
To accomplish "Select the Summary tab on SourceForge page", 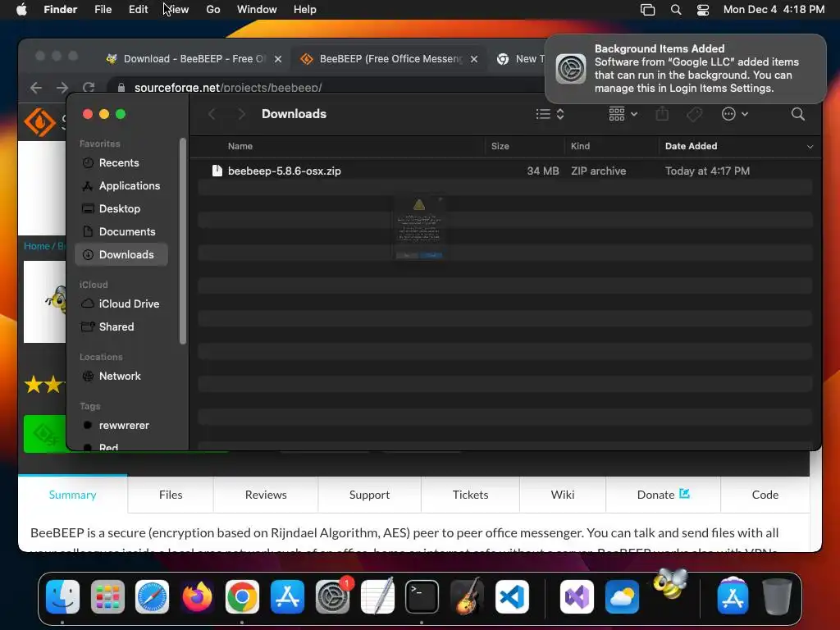I will (73, 495).
